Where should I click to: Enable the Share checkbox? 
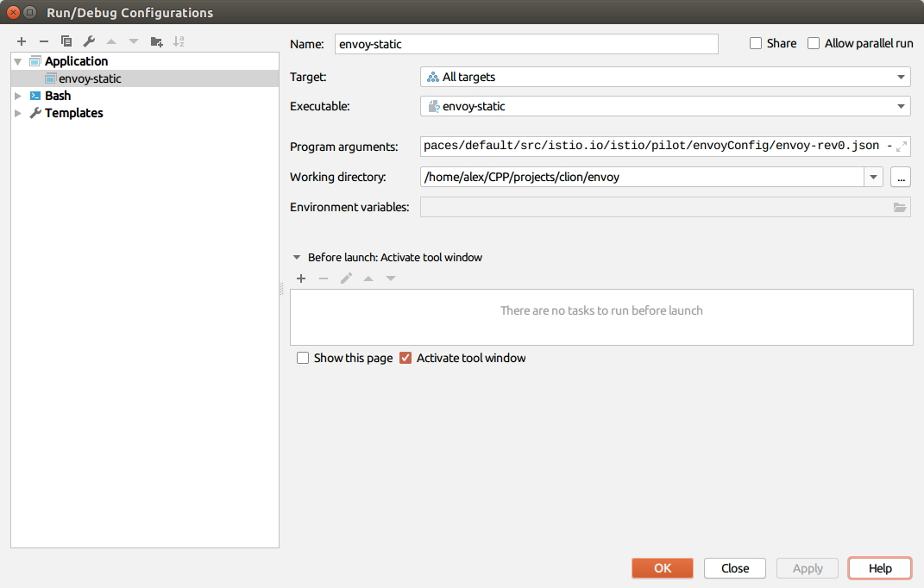click(755, 42)
